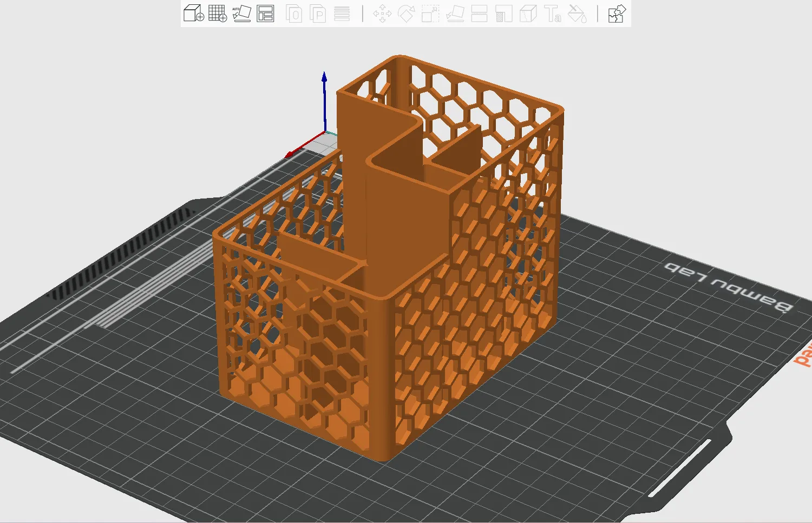This screenshot has width=812, height=523.
Task: Run Auto Orient on the model
Action: pos(241,14)
